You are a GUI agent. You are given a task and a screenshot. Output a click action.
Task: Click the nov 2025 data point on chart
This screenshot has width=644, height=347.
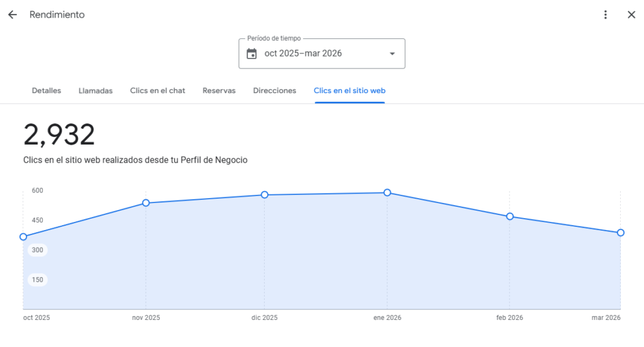146,203
